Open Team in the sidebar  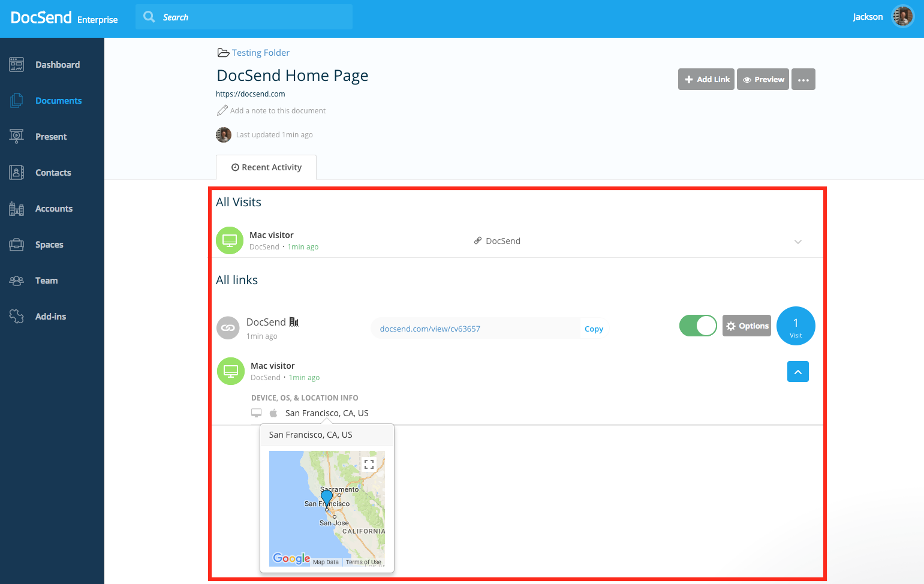coord(46,281)
